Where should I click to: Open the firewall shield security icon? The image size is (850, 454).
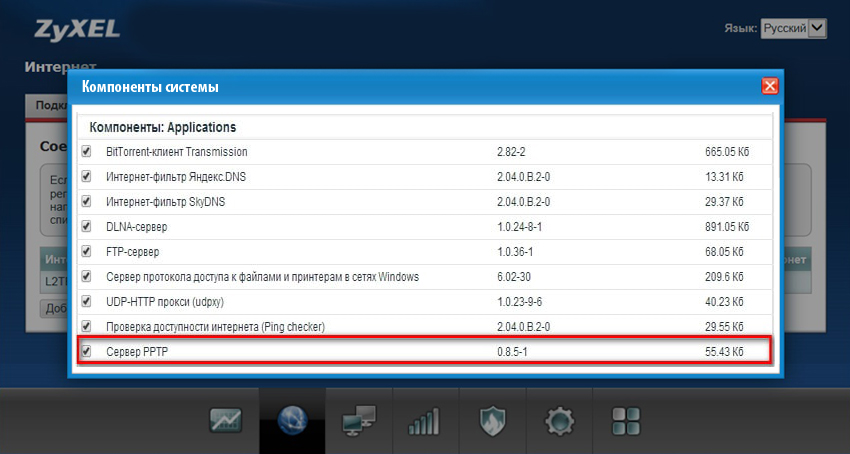click(x=492, y=421)
